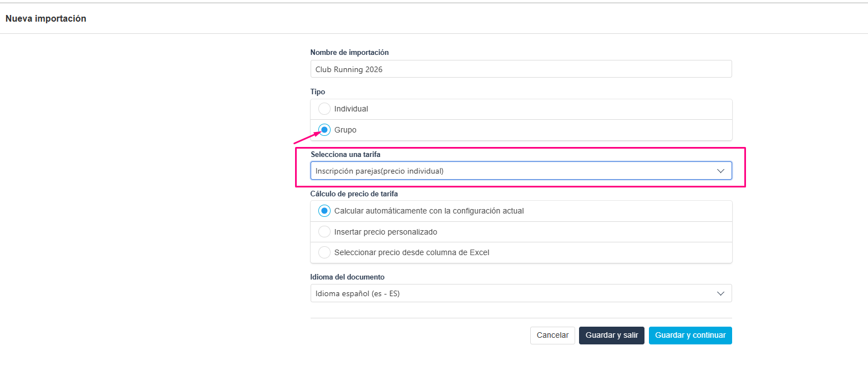The height and width of the screenshot is (391, 868).
Task: Click the Cálculo de precio de tarifa label
Action: [354, 194]
